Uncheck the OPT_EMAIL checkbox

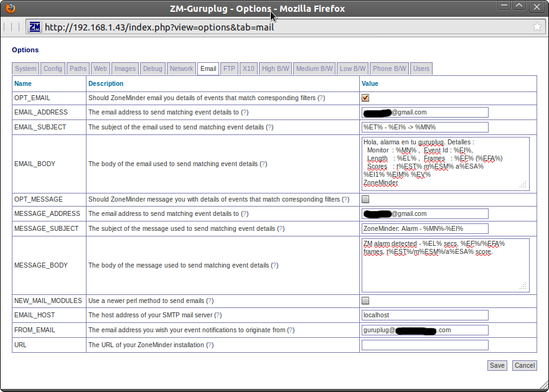click(x=365, y=98)
